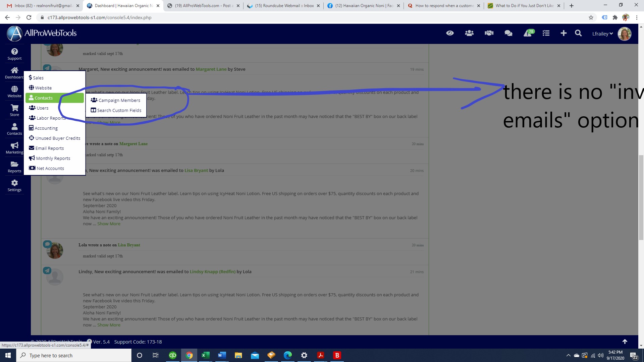Open the search magnifier in header
This screenshot has height=362, width=644.
pos(578,33)
